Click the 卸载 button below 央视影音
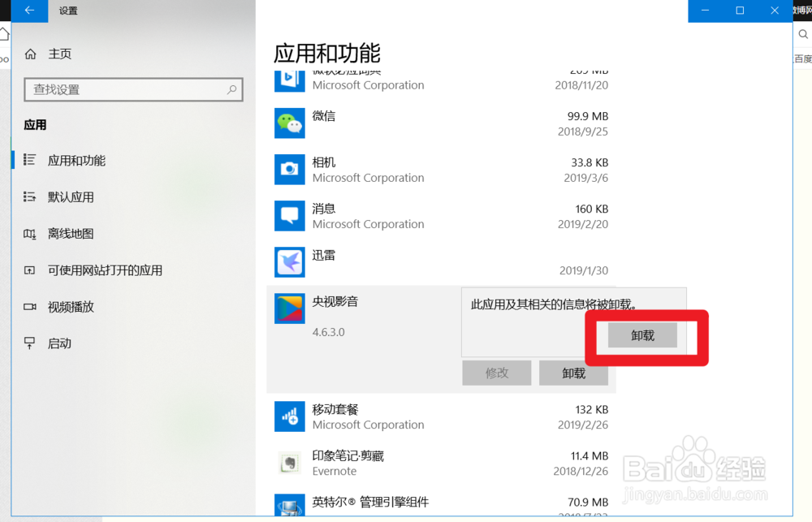 573,373
